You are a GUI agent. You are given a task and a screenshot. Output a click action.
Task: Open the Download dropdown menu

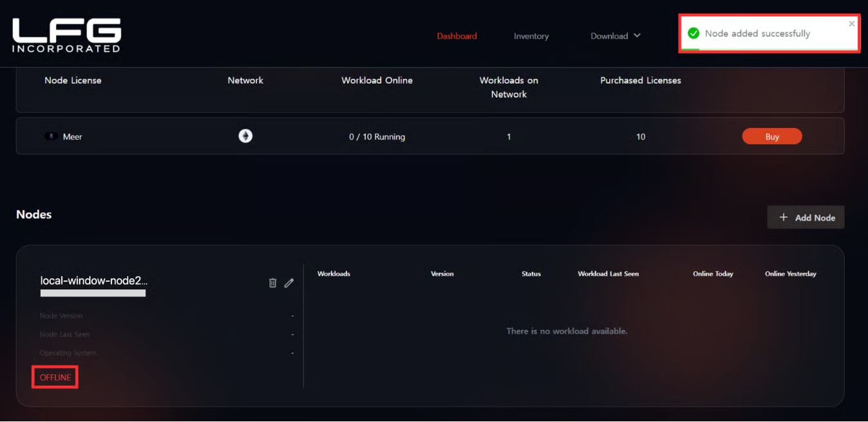pos(609,36)
